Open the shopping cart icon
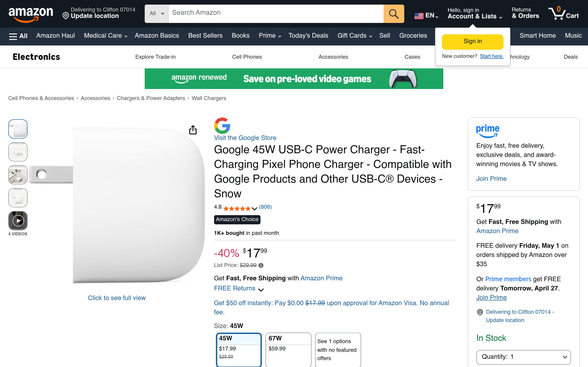588x367 pixels. (563, 13)
